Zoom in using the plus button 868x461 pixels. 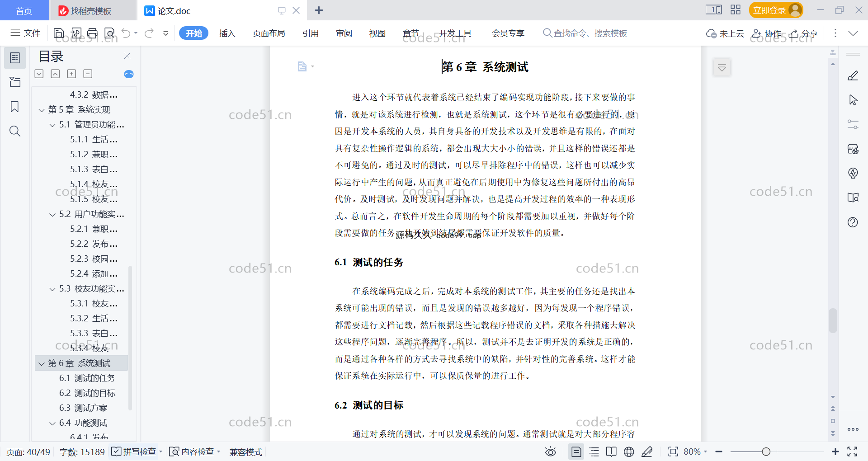pos(835,452)
